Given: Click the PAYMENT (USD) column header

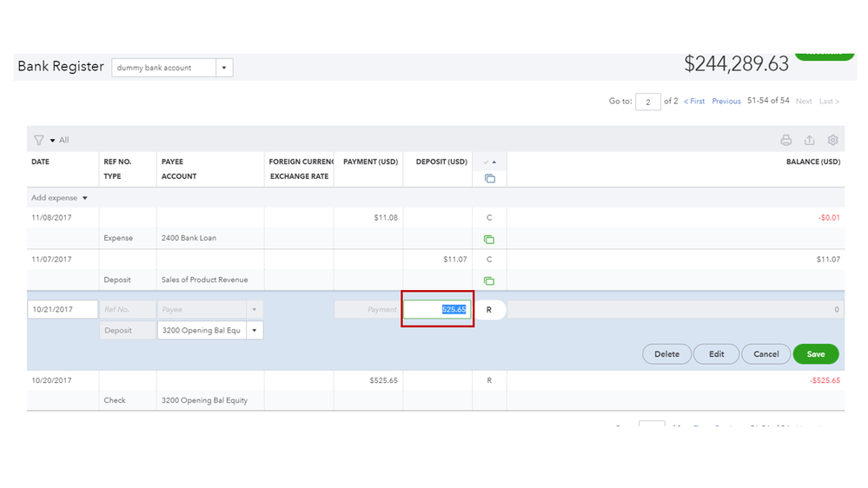Looking at the screenshot, I should 370,162.
